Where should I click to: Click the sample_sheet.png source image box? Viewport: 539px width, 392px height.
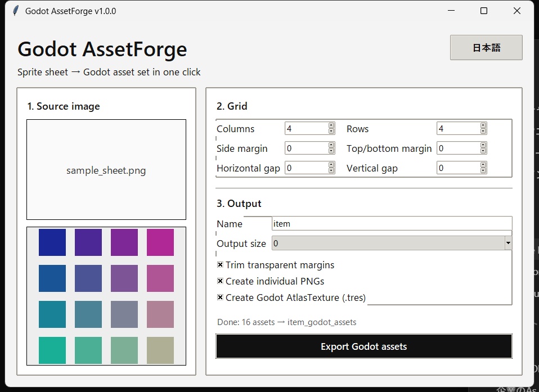[x=106, y=170]
